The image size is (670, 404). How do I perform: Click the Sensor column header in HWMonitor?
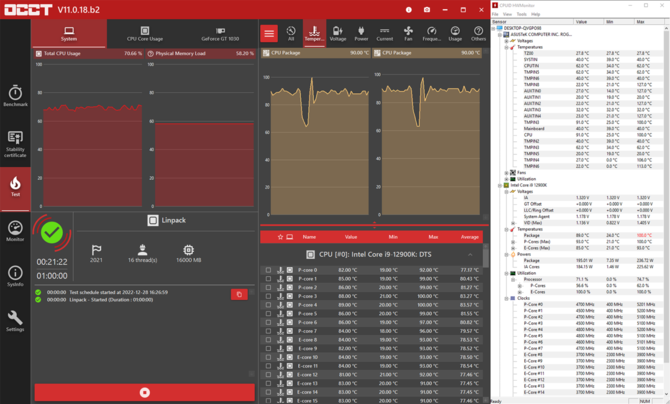[532, 21]
